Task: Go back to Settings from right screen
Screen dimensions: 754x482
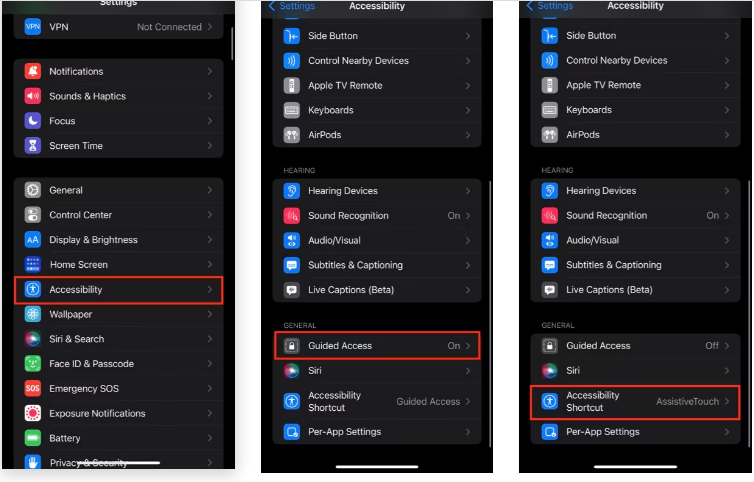Action: tap(550, 6)
